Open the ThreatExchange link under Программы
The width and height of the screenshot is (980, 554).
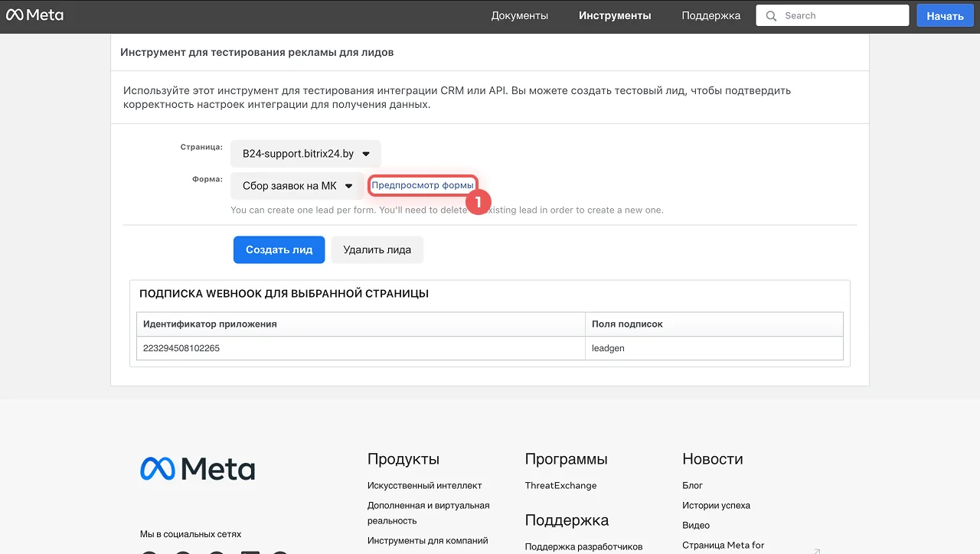pos(560,485)
